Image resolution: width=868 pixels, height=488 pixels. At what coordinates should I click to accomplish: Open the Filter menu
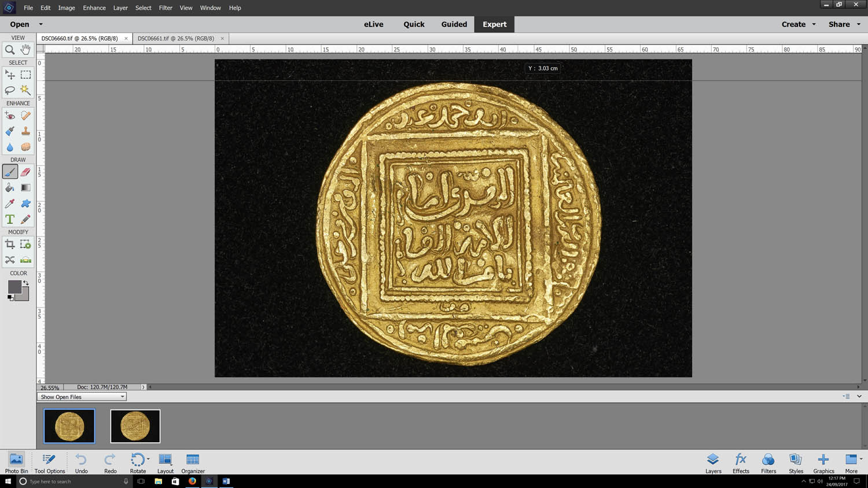165,8
